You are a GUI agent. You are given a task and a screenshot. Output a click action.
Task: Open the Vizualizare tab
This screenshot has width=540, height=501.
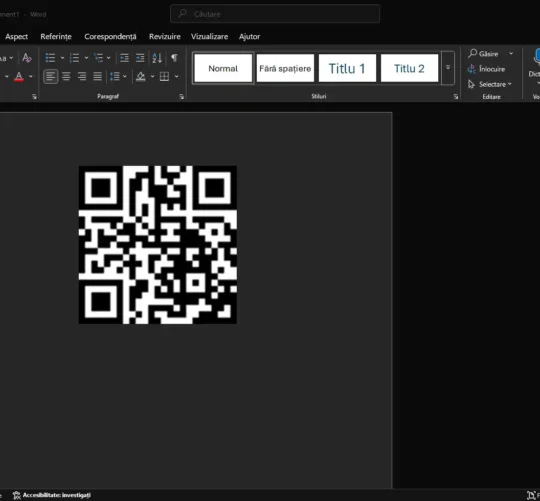click(x=209, y=36)
